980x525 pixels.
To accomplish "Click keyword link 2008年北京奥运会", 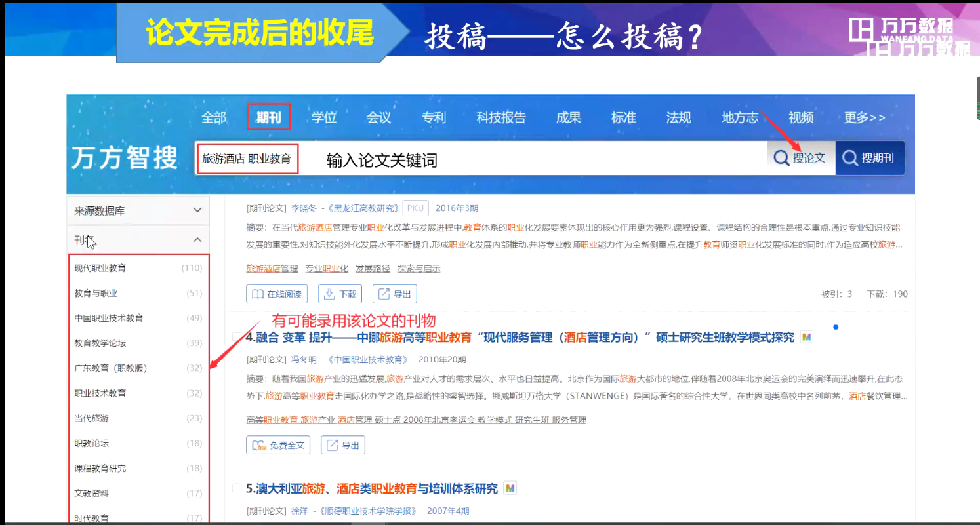I will pos(439,419).
